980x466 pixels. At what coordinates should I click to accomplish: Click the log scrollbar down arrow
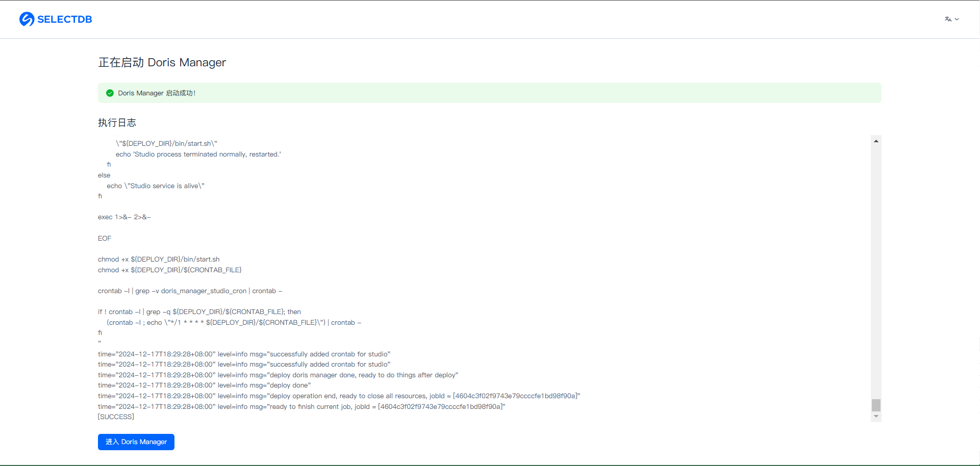click(x=876, y=417)
